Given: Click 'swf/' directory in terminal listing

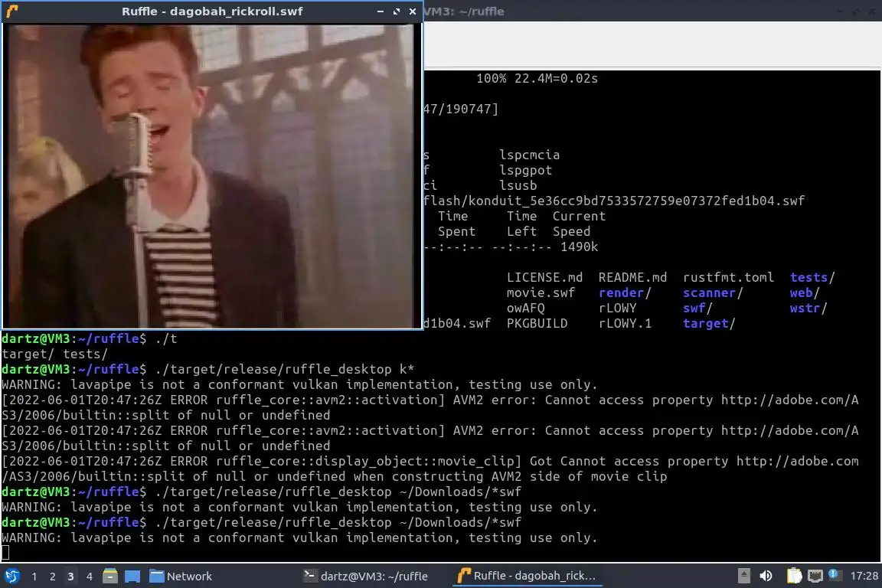Looking at the screenshot, I should pos(697,309).
